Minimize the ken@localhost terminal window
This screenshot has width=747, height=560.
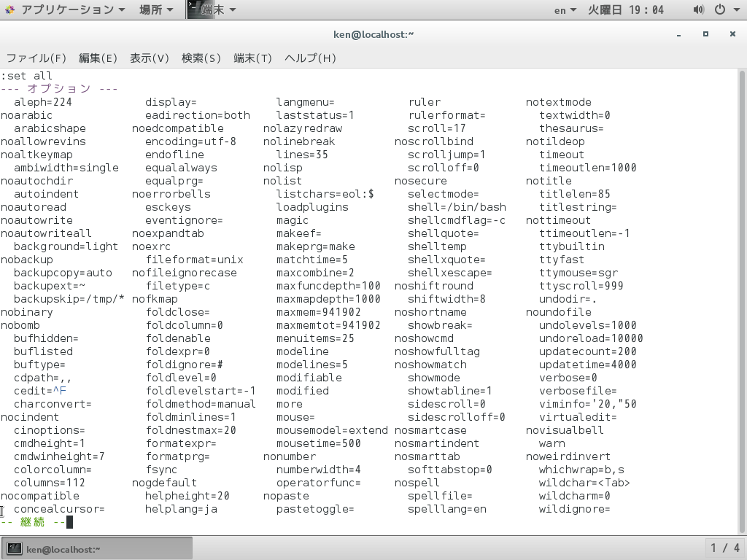[x=678, y=35]
